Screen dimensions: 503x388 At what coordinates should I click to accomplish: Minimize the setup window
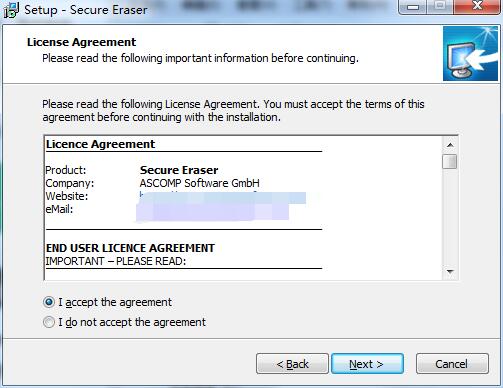pyautogui.click(x=413, y=7)
